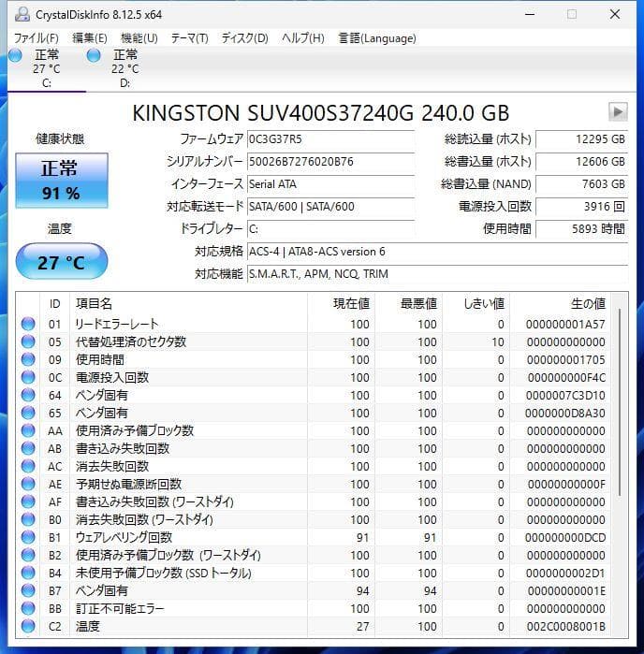Click raw value 002C0008001B in 温度 row
Viewport: 644px width, 654px height.
coord(566,627)
